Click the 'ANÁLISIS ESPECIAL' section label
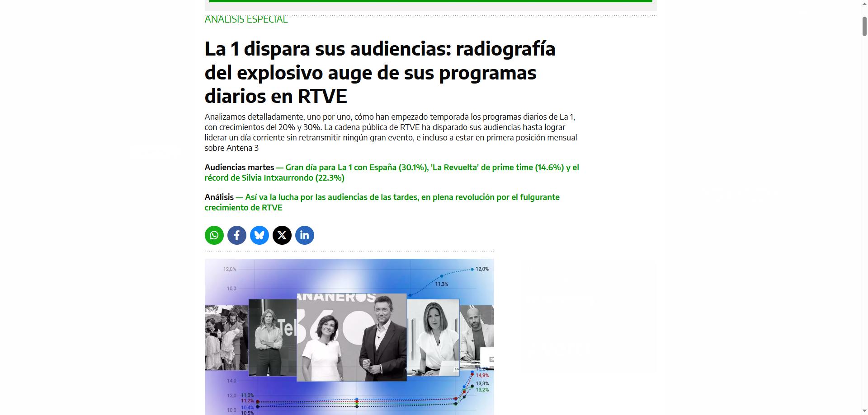This screenshot has height=415, width=868. (x=246, y=19)
